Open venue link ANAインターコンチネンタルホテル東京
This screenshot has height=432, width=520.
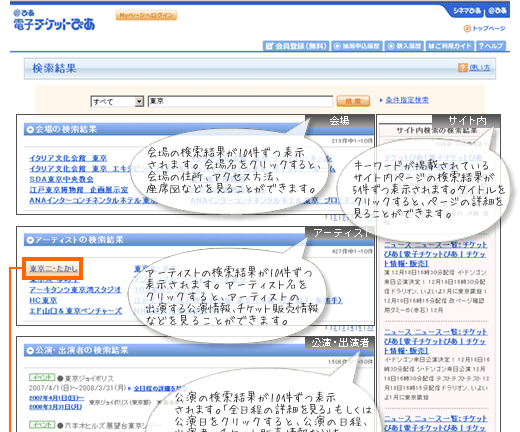93,200
